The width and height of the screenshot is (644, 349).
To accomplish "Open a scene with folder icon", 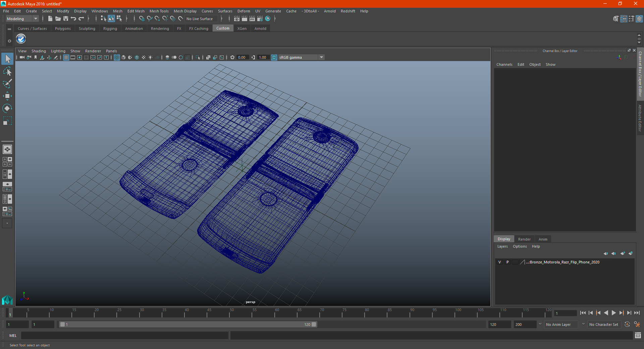I will [58, 19].
